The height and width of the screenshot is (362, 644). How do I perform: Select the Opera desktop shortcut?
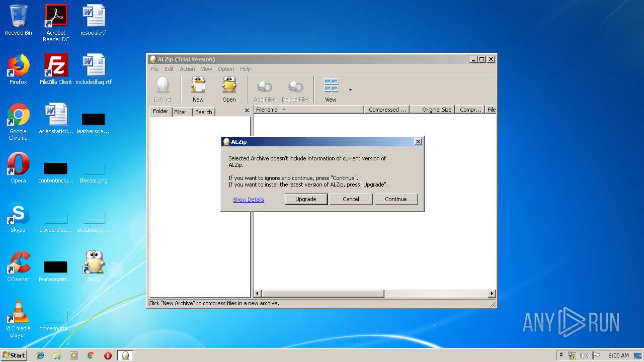(x=18, y=168)
